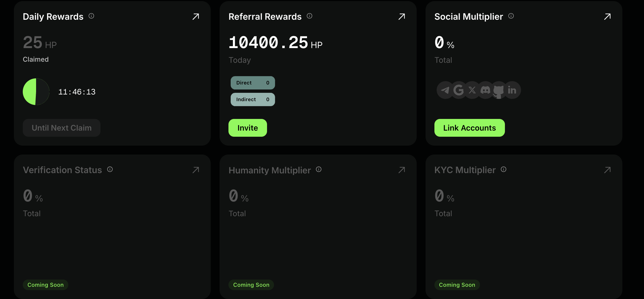
Task: Click info icon next to Referral Rewards
Action: click(310, 16)
